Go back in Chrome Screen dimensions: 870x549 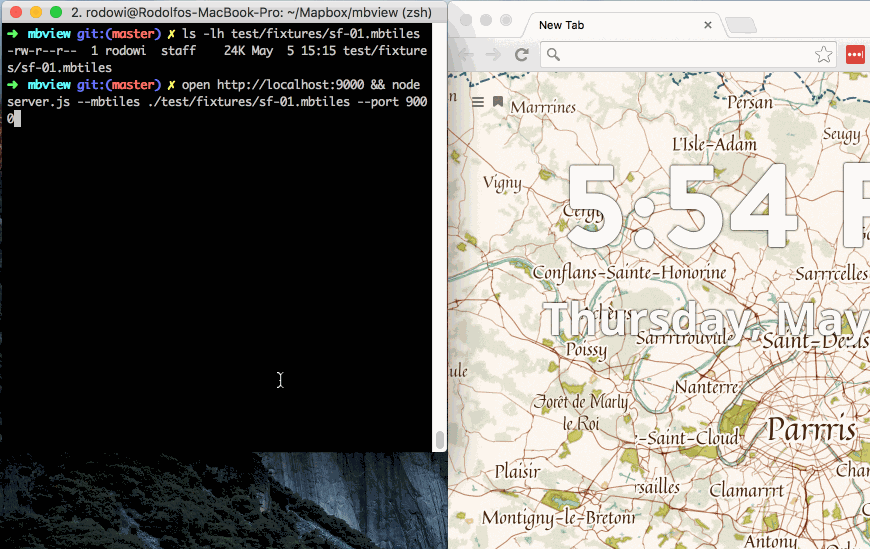466,54
